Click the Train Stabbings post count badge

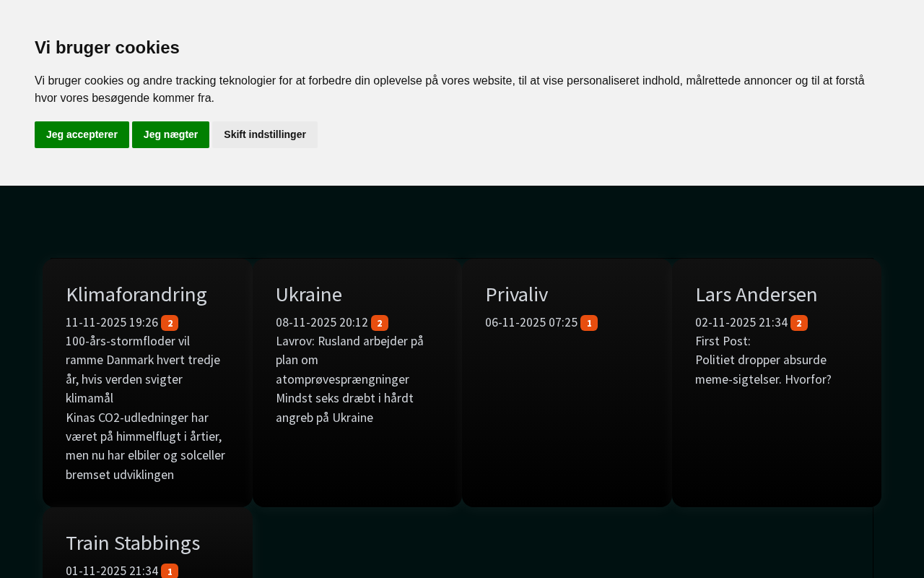(170, 571)
